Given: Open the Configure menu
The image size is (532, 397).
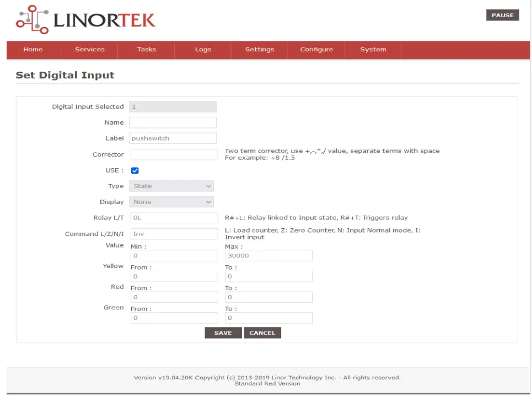Looking at the screenshot, I should click(x=316, y=50).
